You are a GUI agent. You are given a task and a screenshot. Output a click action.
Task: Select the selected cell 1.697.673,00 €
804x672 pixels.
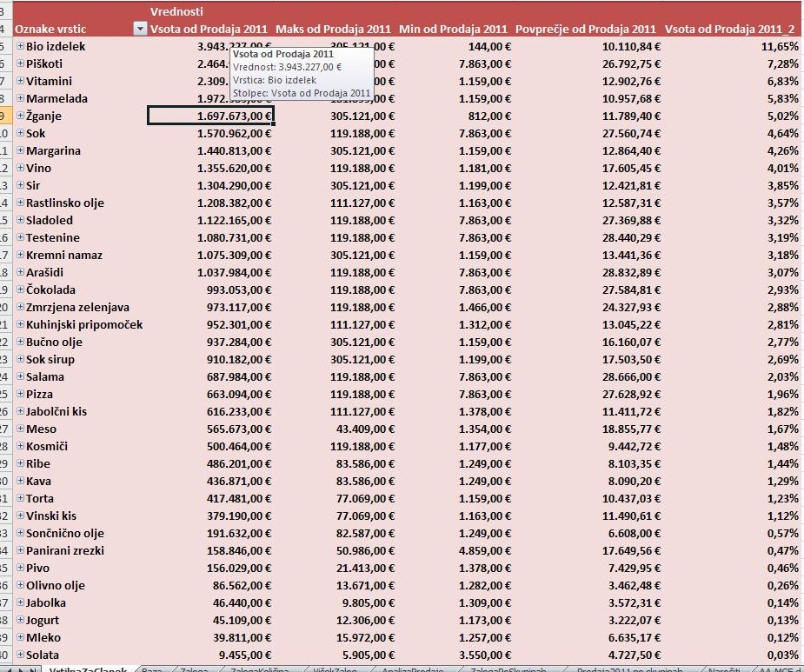210,116
